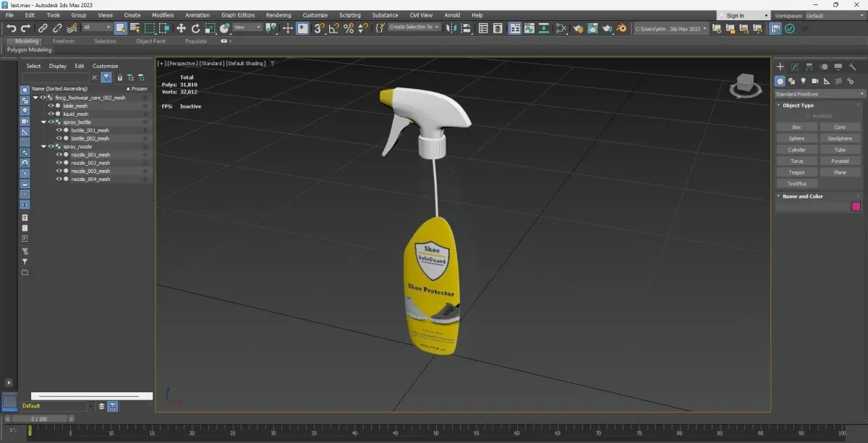Image resolution: width=868 pixels, height=443 pixels.
Task: Pick the Rectangular Selection Region tool
Action: pyautogui.click(x=150, y=28)
